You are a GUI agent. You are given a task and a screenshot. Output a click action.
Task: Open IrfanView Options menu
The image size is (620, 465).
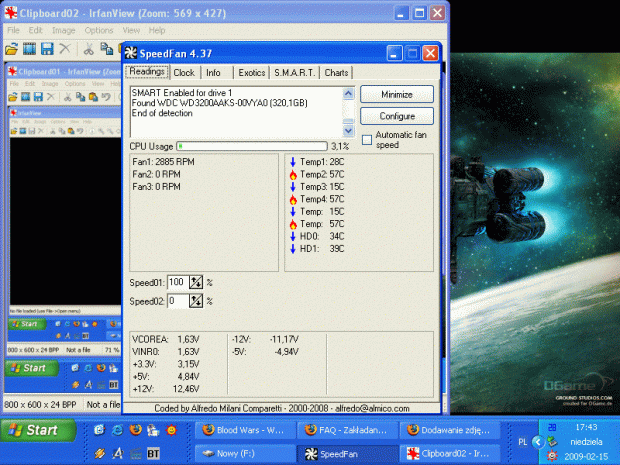click(99, 30)
